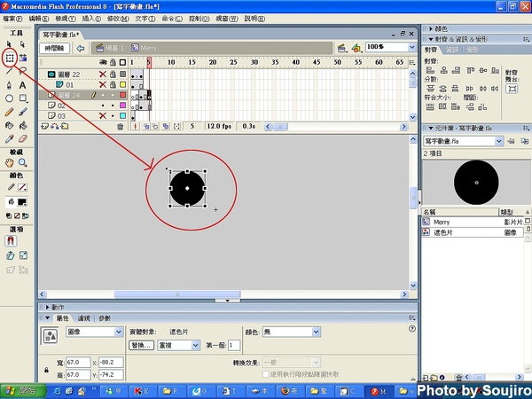Click the Fill color swatch
The width and height of the screenshot is (532, 399).
coord(22,202)
